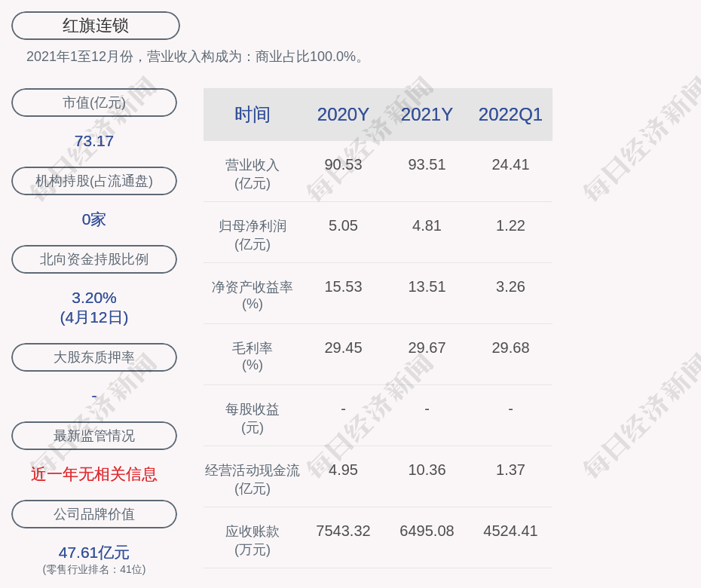Click gross margin value 29.68
This screenshot has height=588, width=701.
click(x=510, y=348)
